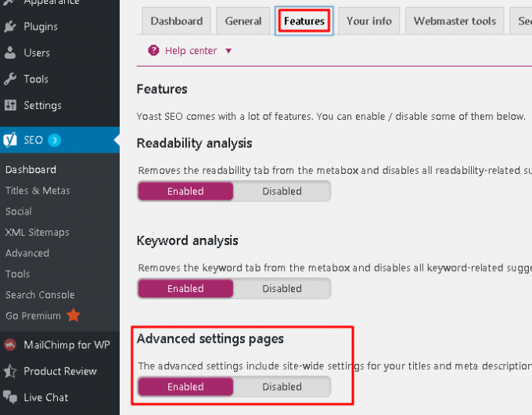Viewport: 532px width, 415px height.
Task: Select the Features tab
Action: coord(304,21)
